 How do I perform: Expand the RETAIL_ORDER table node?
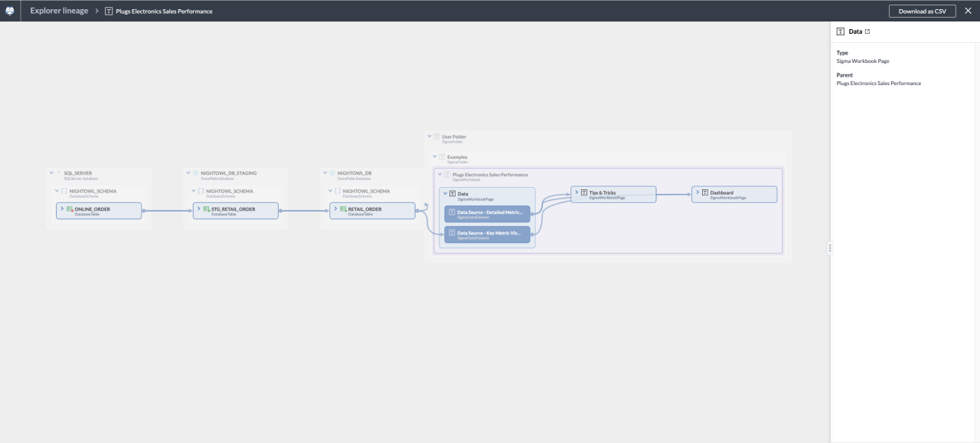pyautogui.click(x=335, y=208)
